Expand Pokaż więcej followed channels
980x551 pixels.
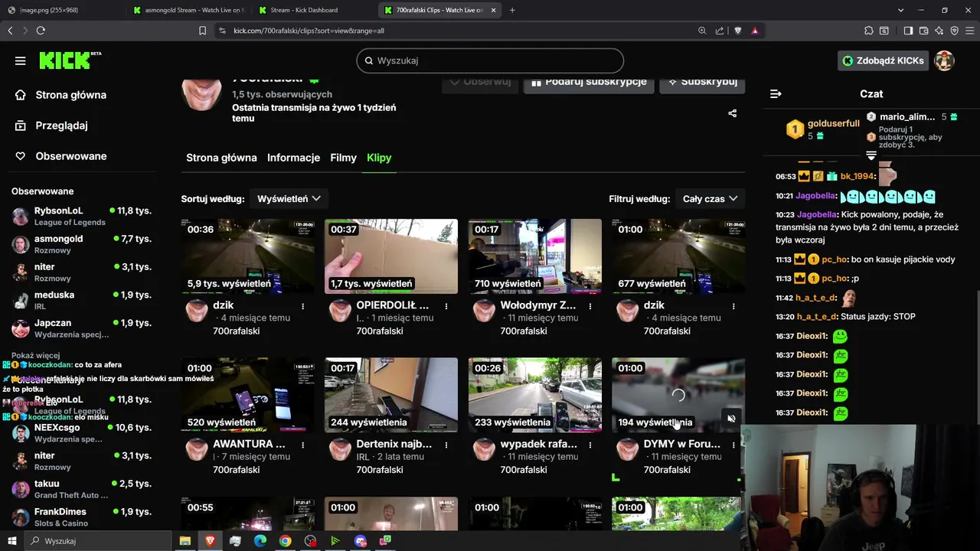point(36,356)
